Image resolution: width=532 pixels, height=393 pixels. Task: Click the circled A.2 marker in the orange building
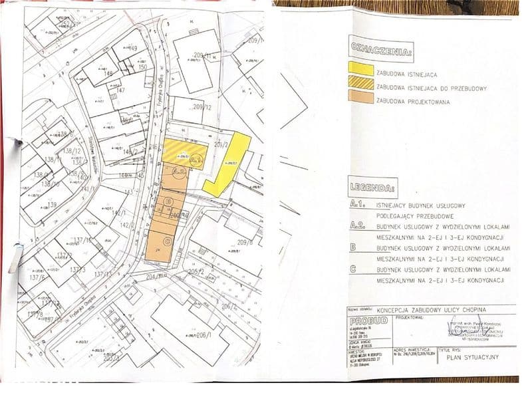179,172
